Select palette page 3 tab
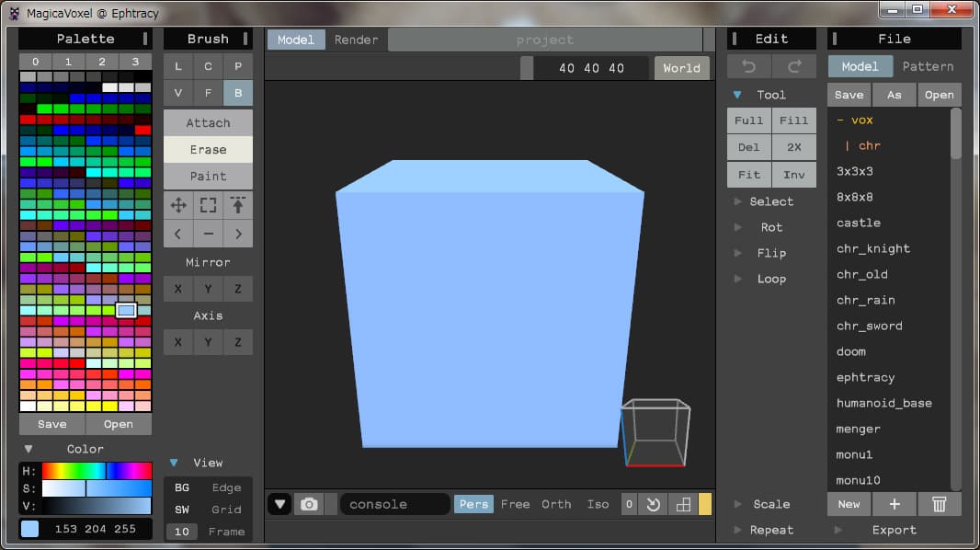This screenshot has height=550, width=980. [135, 62]
